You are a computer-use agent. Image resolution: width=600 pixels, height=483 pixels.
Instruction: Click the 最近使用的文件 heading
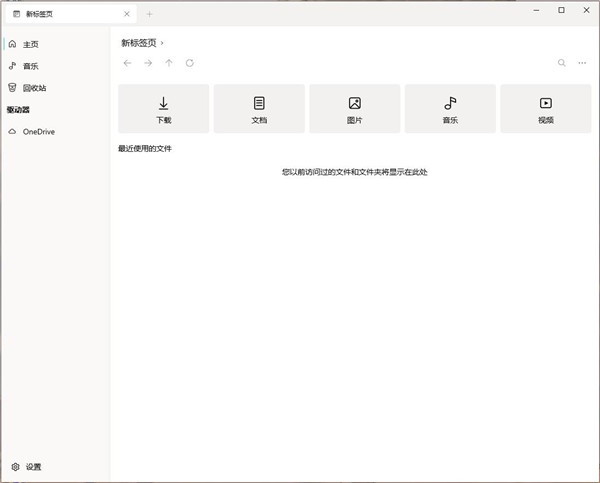tap(145, 148)
